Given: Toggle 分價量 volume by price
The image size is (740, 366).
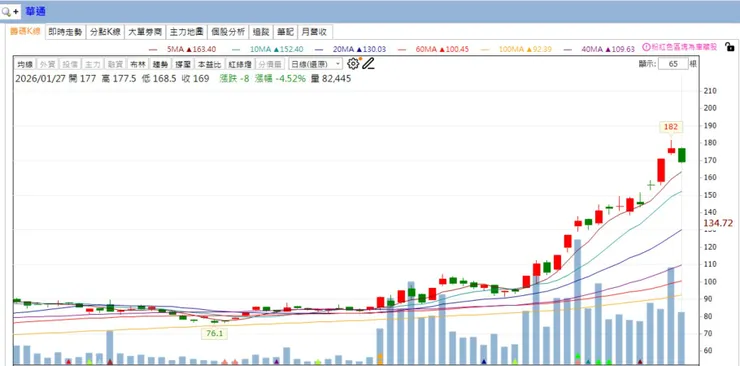Looking at the screenshot, I should click(x=271, y=64).
